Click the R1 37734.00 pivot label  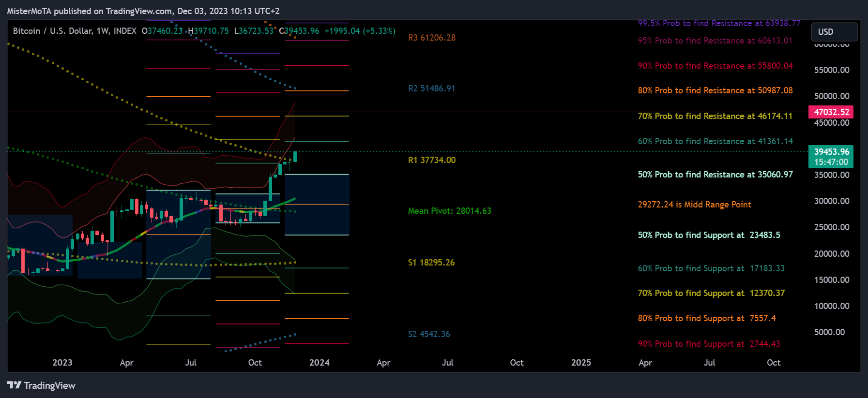[x=432, y=160]
